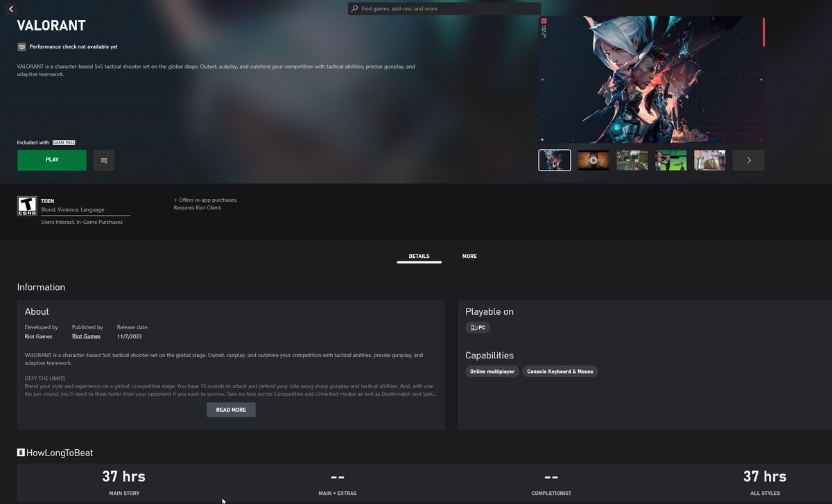
Task: Click Users Interact, In-Game Purchases text
Action: coord(82,222)
